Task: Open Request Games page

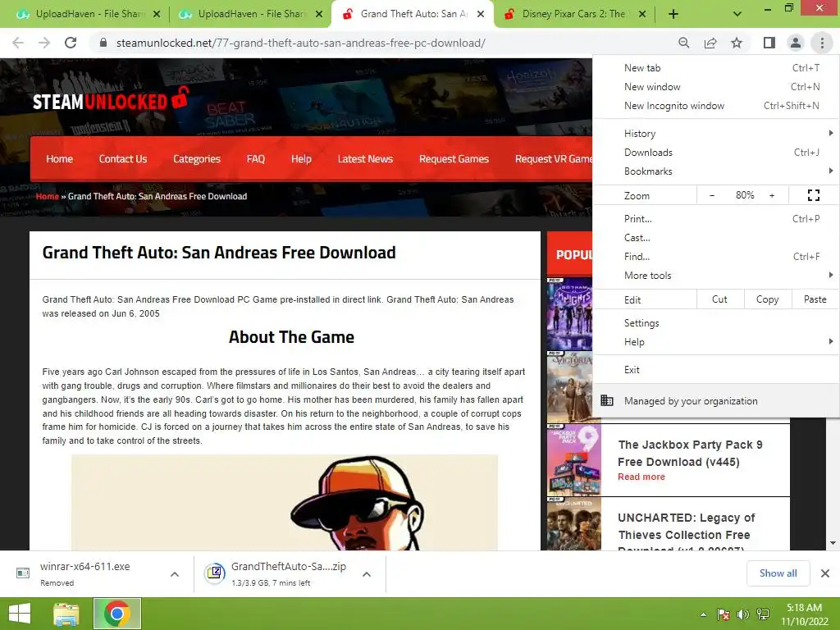Action: (x=454, y=158)
